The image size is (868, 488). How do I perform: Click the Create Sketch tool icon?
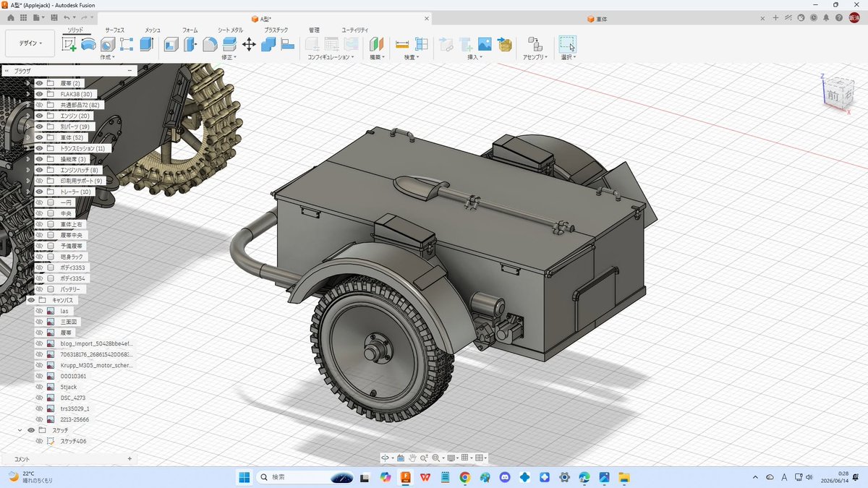pos(69,44)
